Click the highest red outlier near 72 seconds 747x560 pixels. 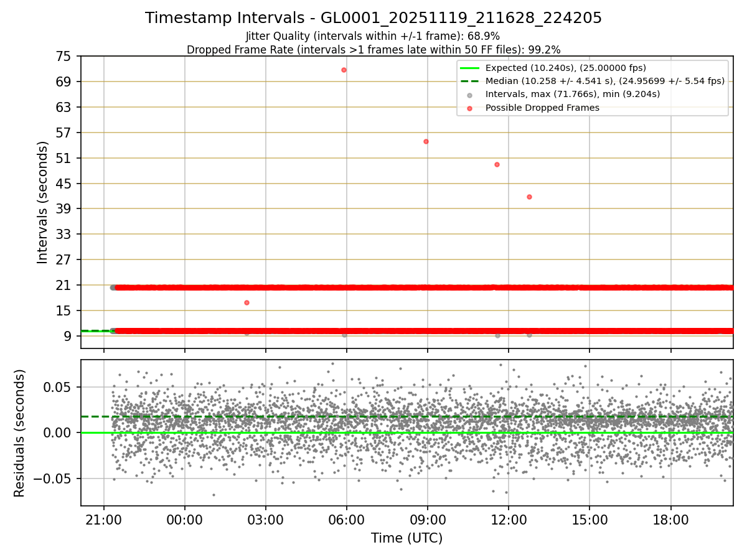(344, 70)
